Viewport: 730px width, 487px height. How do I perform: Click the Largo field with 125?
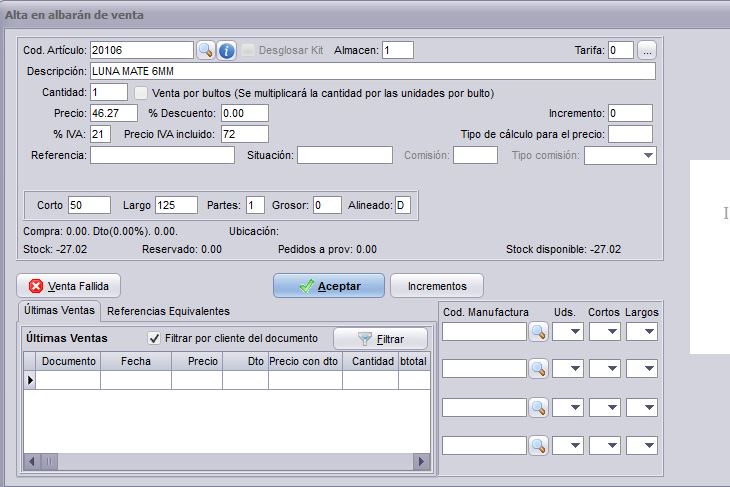click(176, 205)
